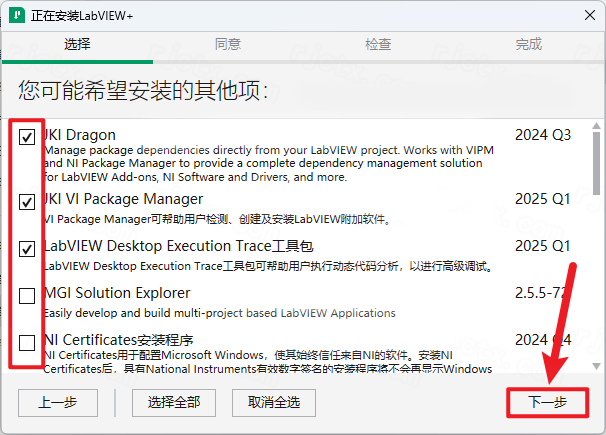Click the scrollbar up arrow
606x435 pixels.
coord(596,126)
